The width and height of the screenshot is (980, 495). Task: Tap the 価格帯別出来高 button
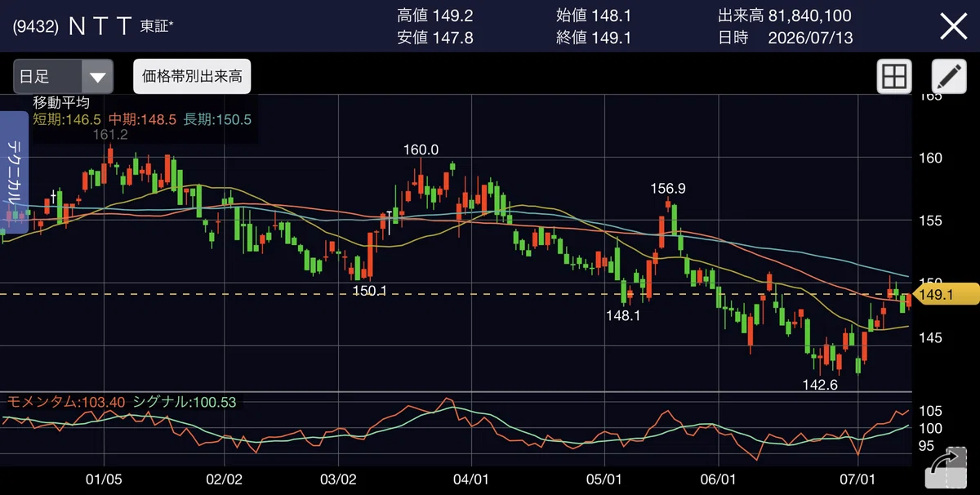coord(192,77)
